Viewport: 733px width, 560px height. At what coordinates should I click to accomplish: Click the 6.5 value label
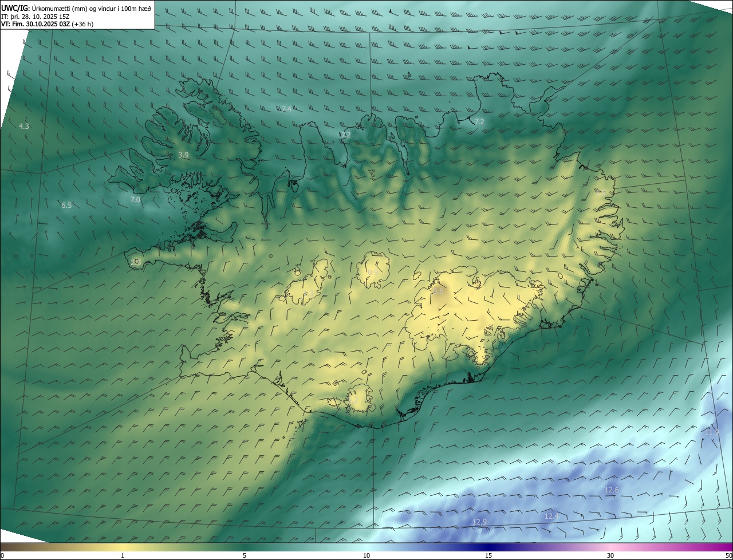[x=66, y=205]
